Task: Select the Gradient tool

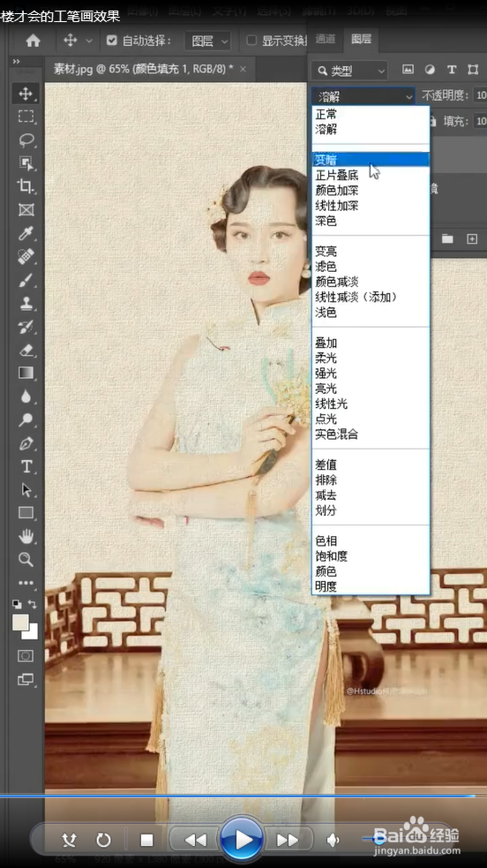Action: [x=26, y=374]
